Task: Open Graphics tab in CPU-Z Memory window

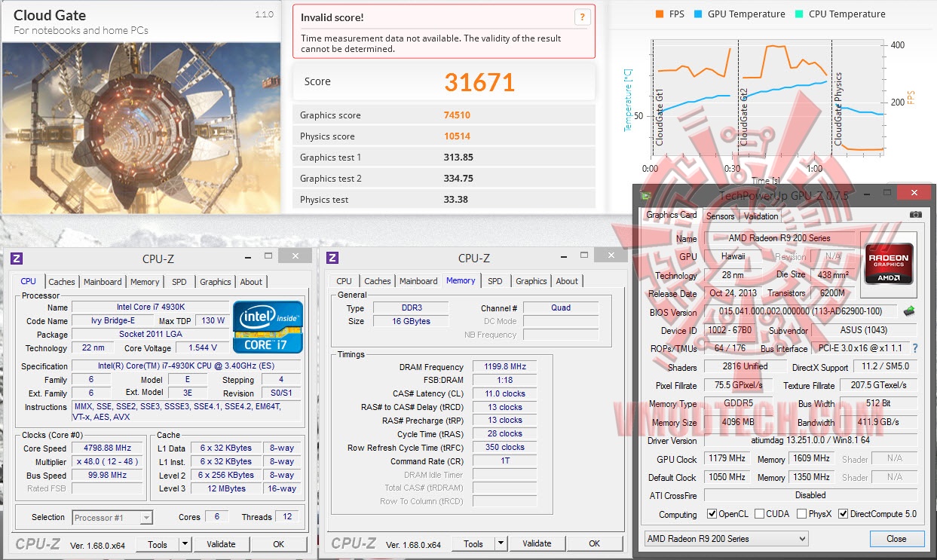Action: pyautogui.click(x=531, y=281)
